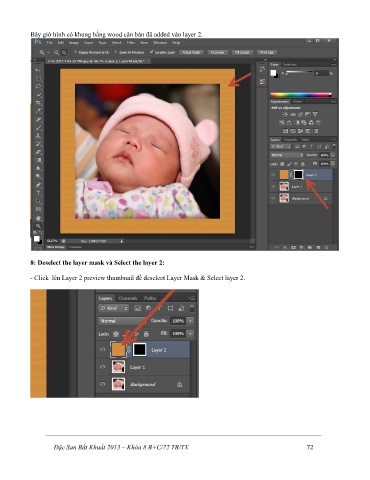Open the Opacity 100% dropdown arrow in the enlarged close-up
Image resolution: width=370 pixels, height=480 pixels.
point(190,321)
